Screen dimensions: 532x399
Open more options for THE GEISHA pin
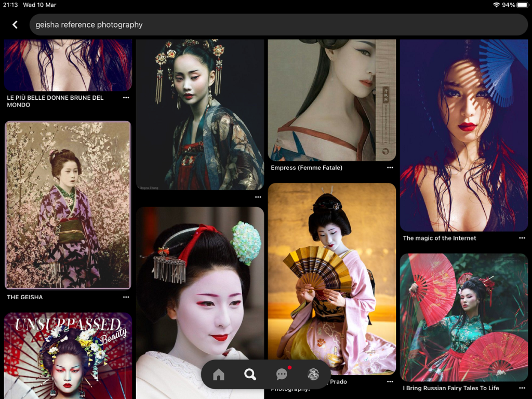[126, 297]
